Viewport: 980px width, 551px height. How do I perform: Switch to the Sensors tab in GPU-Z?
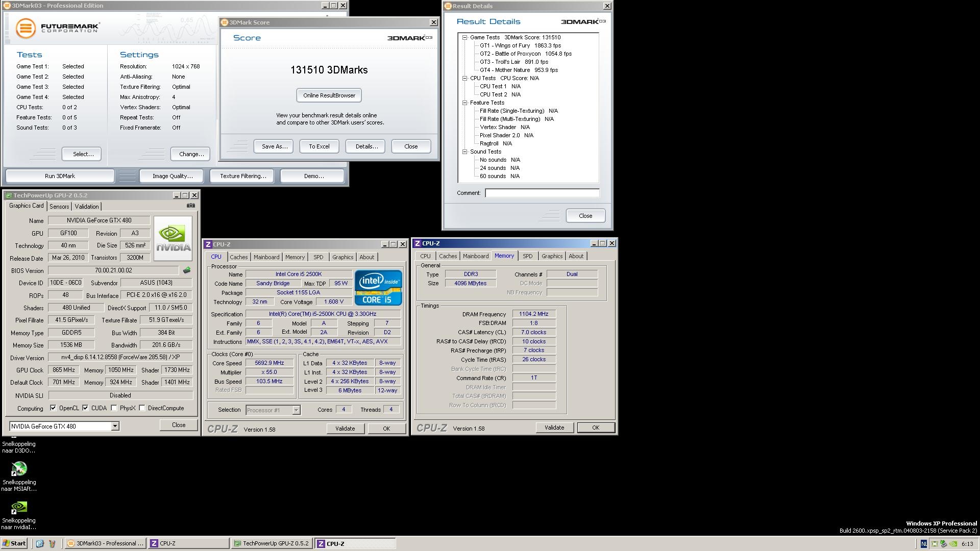click(59, 207)
